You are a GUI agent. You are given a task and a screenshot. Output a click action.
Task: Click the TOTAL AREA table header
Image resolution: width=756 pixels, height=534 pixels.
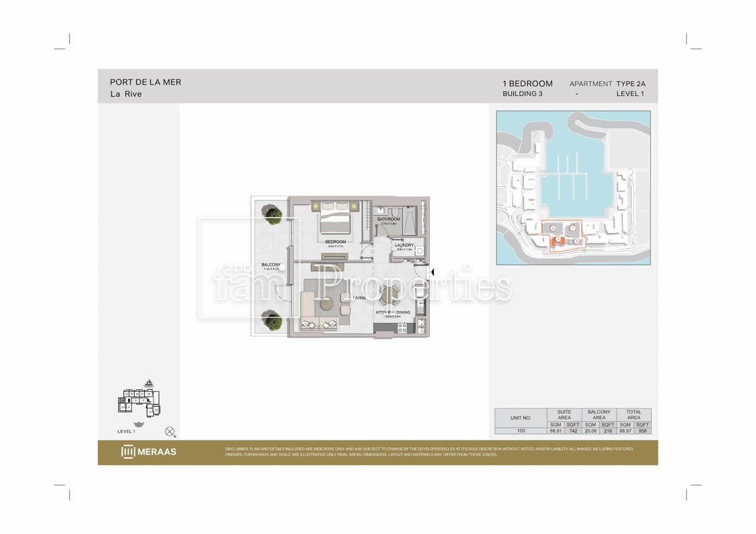click(x=633, y=415)
